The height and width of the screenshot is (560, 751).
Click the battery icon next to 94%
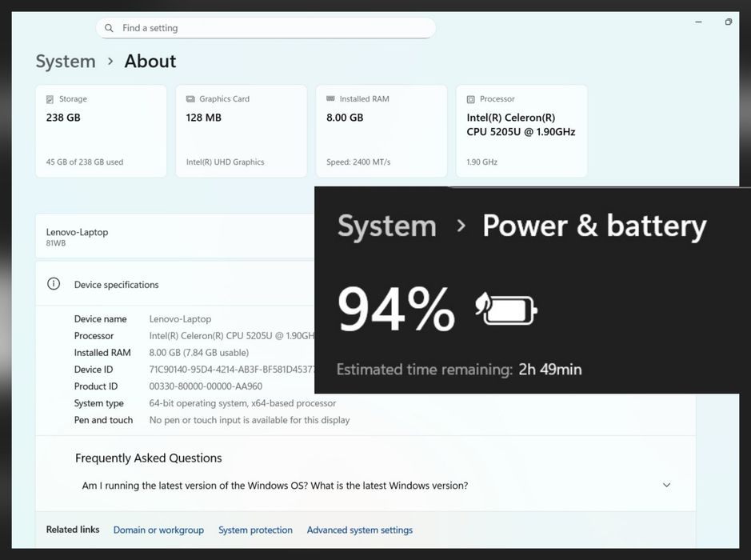506,309
